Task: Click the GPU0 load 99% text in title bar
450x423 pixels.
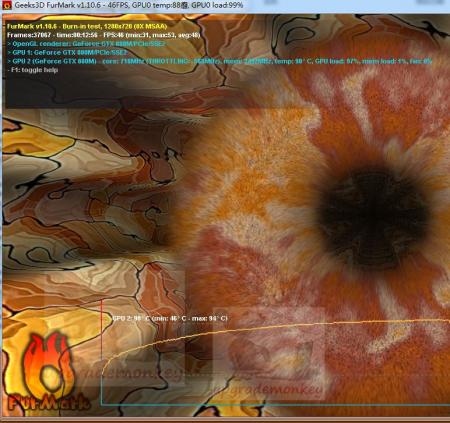Action: click(217, 5)
